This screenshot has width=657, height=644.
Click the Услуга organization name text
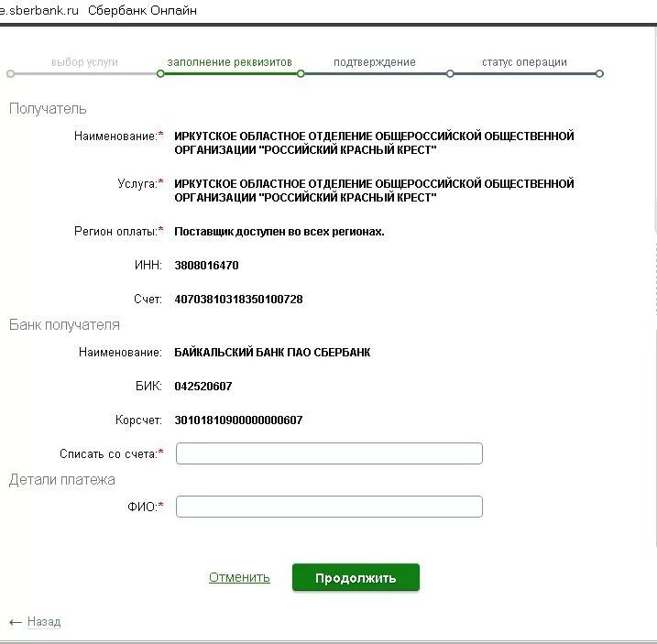point(374,191)
